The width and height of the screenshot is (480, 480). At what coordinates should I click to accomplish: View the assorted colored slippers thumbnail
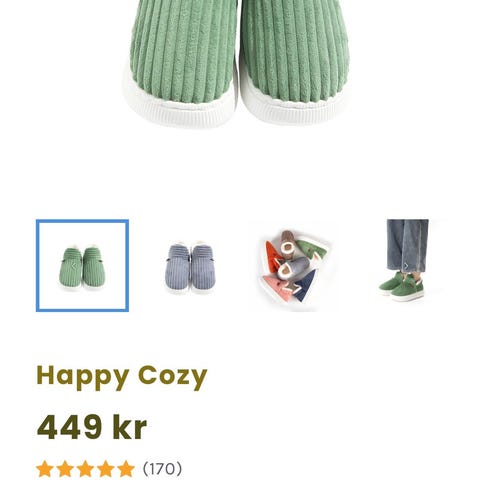click(x=295, y=266)
